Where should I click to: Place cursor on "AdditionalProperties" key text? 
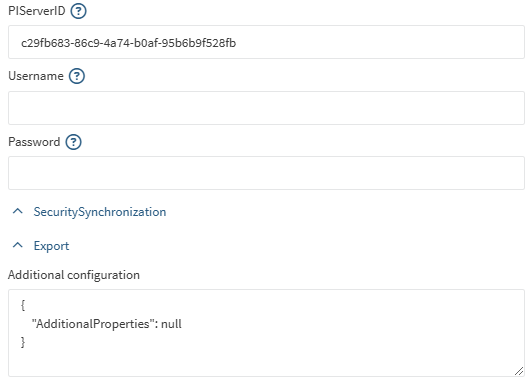pos(93,324)
